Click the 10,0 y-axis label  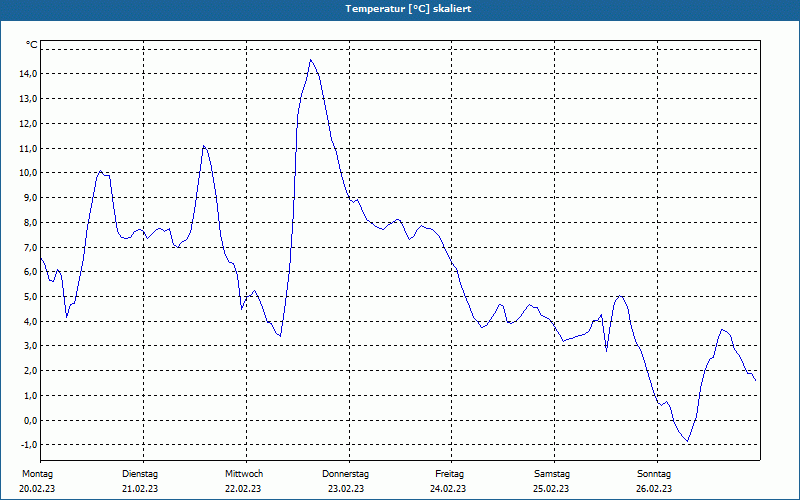(x=28, y=172)
